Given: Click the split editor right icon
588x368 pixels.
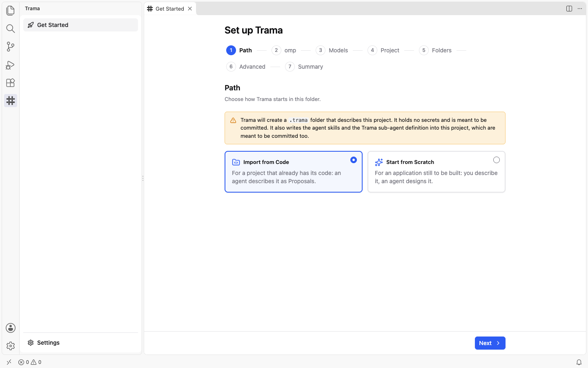Looking at the screenshot, I should [569, 9].
